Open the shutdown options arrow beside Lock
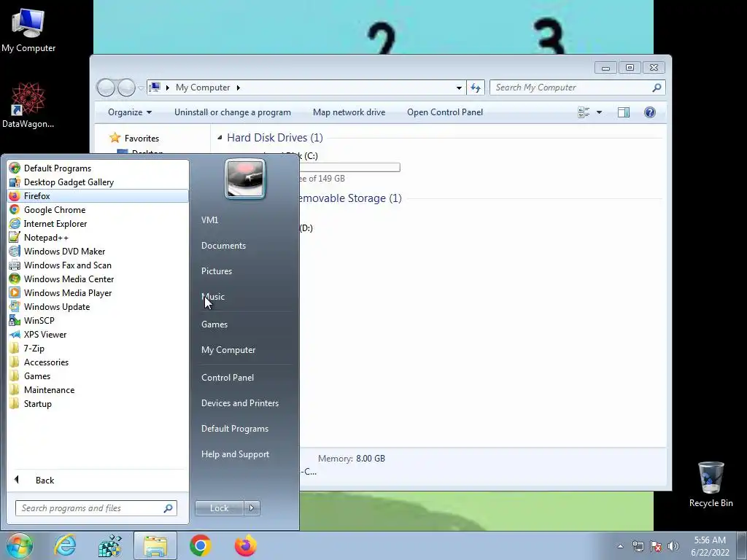The image size is (747, 560). 252,508
